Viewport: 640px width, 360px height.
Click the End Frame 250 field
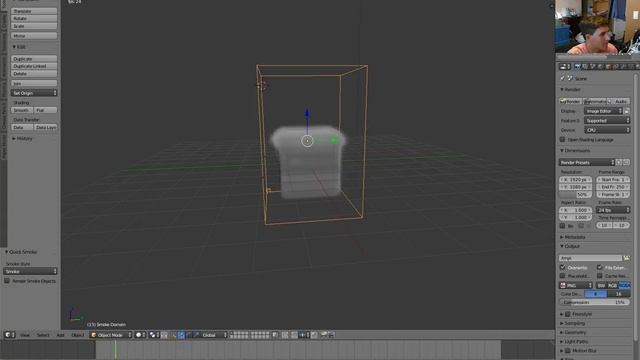point(613,187)
